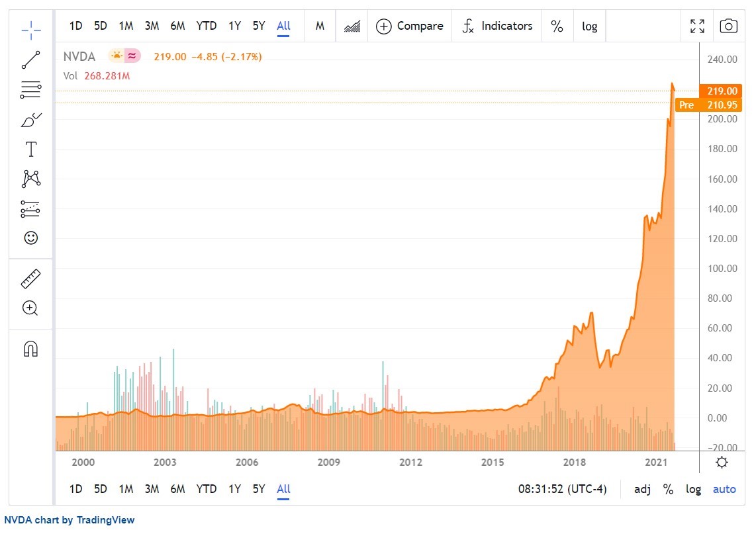Select the crosshair cursor tool
The width and height of the screenshot is (756, 534).
pyautogui.click(x=31, y=30)
